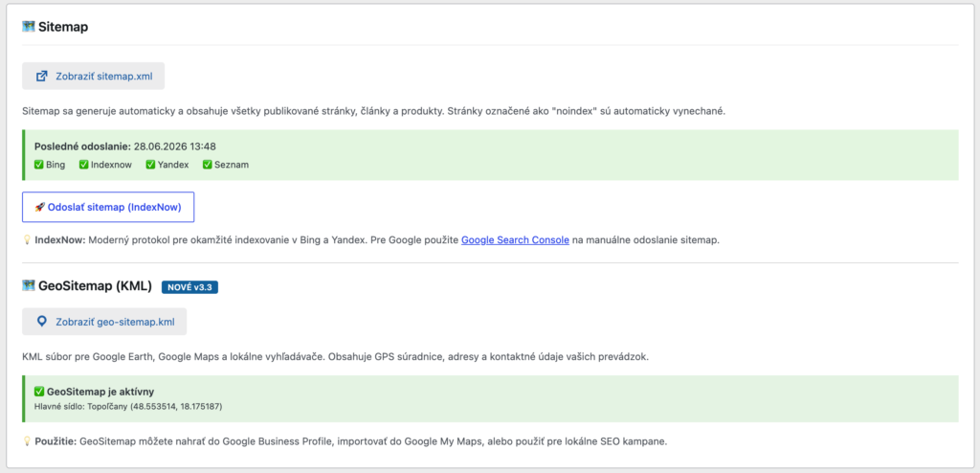Image resolution: width=980 pixels, height=473 pixels.
Task: Click the bold Použitie: tip label
Action: pyautogui.click(x=56, y=441)
